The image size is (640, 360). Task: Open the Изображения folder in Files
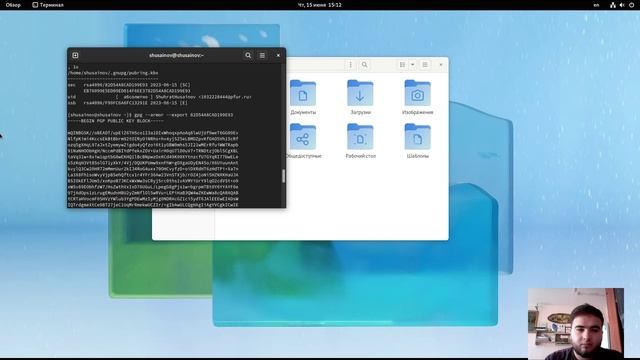(417, 98)
